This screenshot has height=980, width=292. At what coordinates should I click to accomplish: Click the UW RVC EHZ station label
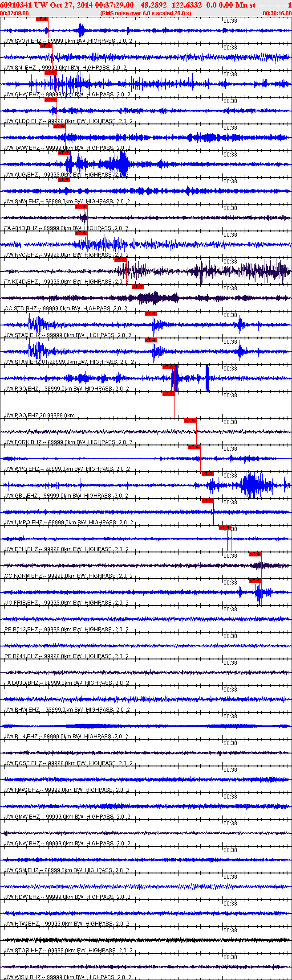coord(66,255)
